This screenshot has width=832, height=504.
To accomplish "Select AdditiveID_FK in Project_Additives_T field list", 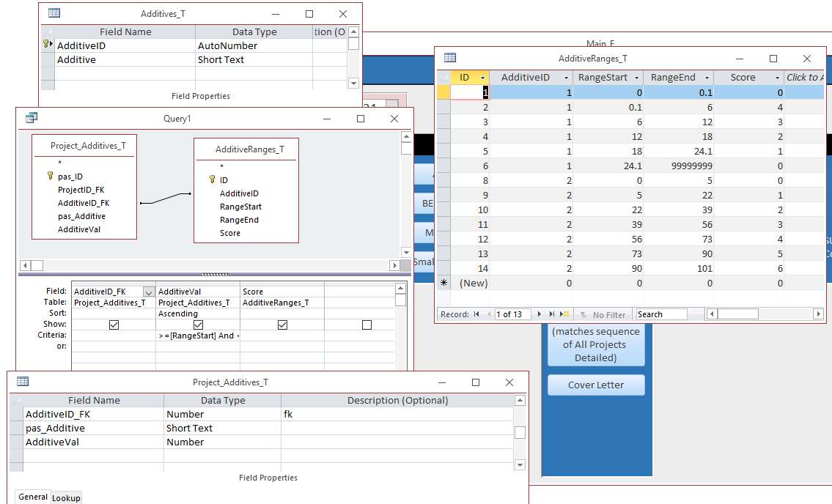I will [84, 203].
